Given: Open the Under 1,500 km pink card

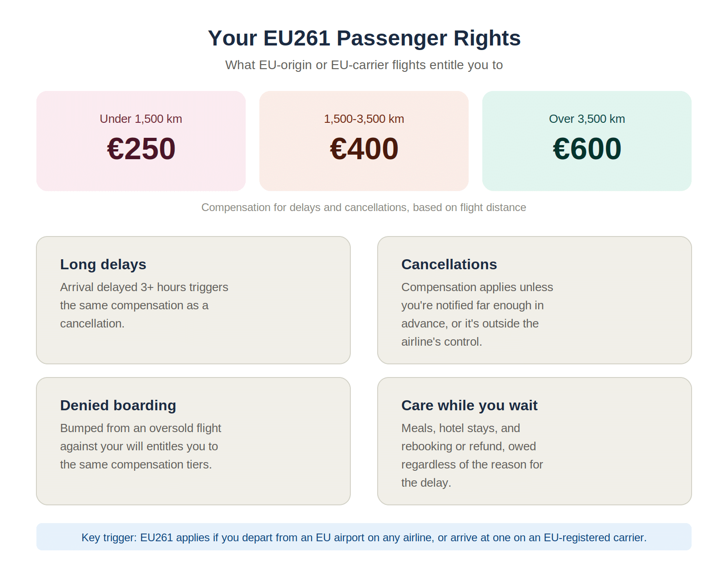Looking at the screenshot, I should click(x=141, y=141).
